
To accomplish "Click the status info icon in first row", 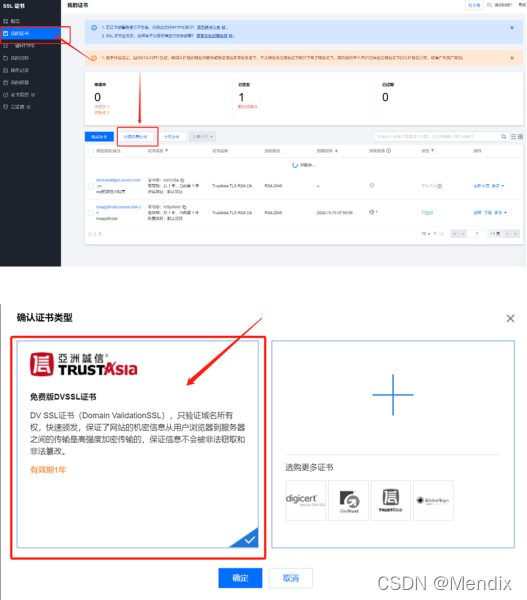I will coord(440,186).
